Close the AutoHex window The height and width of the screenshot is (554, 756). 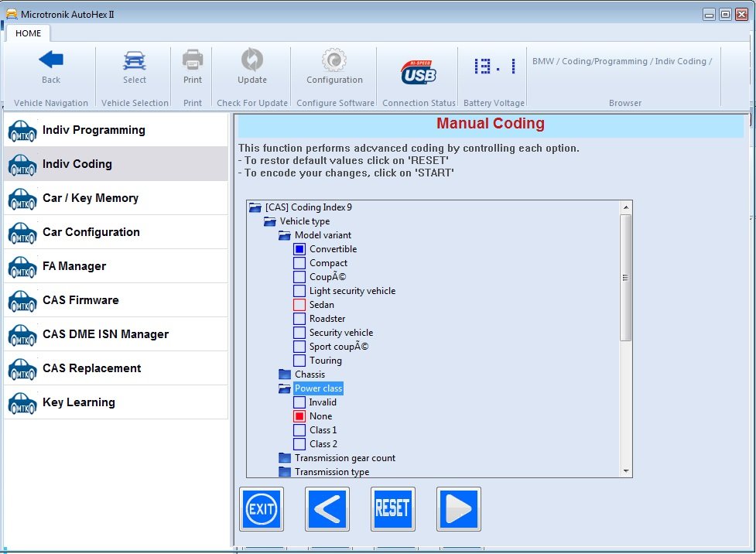pyautogui.click(x=741, y=15)
